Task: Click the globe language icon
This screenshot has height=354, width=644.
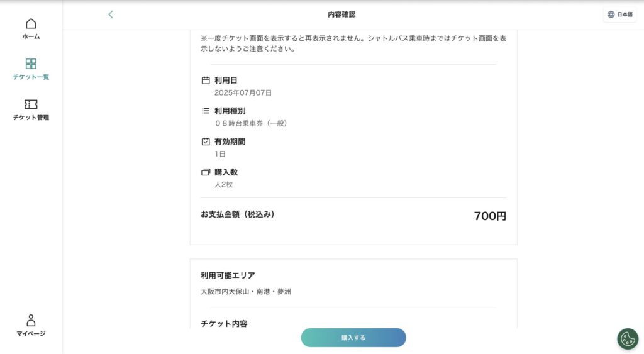Action: tap(611, 14)
